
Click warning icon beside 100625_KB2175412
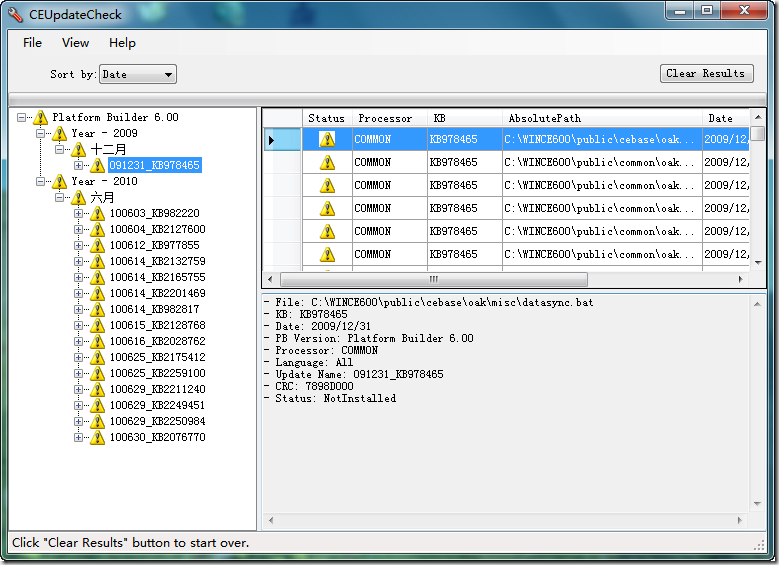point(97,357)
